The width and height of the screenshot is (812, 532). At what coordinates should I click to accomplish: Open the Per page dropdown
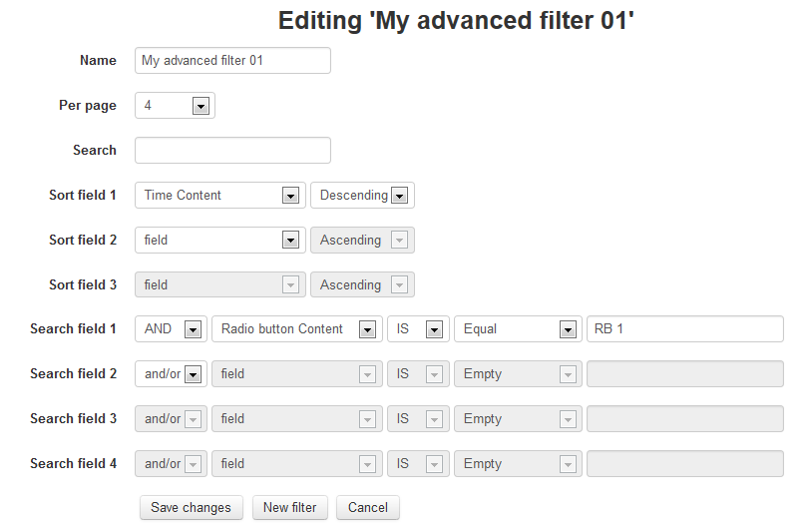[175, 106]
